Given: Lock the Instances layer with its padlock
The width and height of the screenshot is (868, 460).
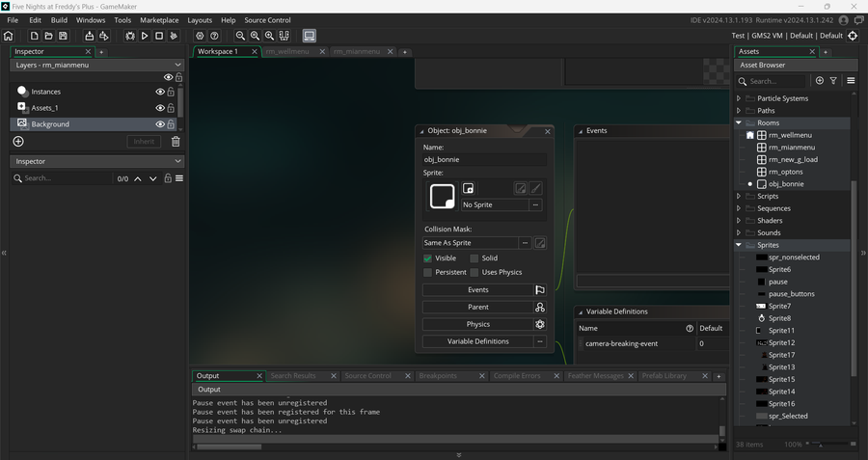Looking at the screenshot, I should (x=171, y=92).
